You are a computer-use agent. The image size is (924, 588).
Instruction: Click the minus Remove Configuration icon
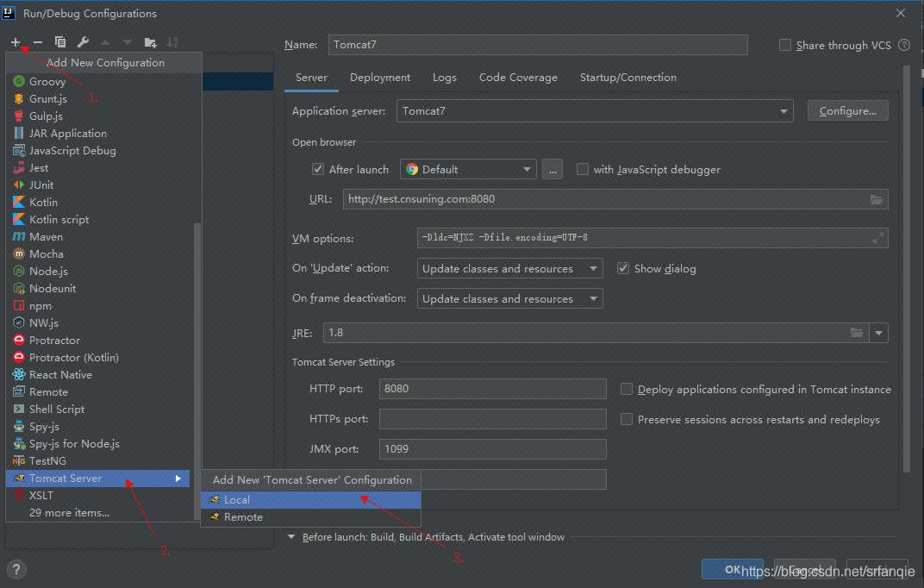click(38, 42)
